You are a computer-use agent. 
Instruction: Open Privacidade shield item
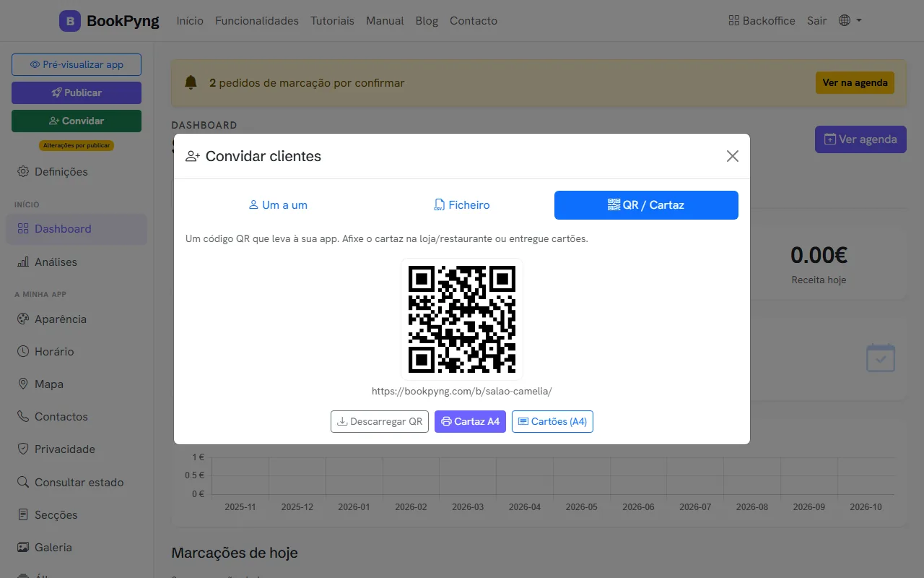coord(77,449)
